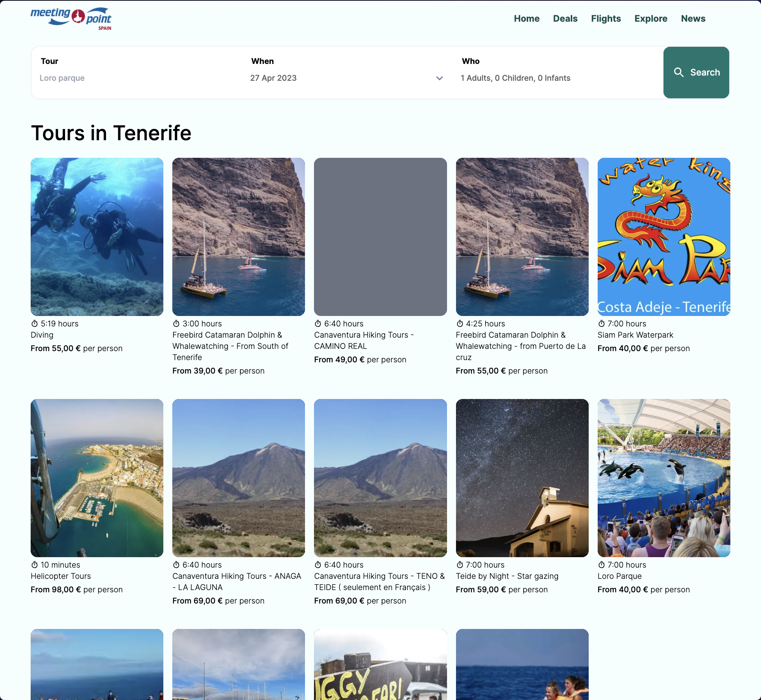Click the 'Tours in Tenerife' heading
This screenshot has width=761, height=700.
coord(111,133)
